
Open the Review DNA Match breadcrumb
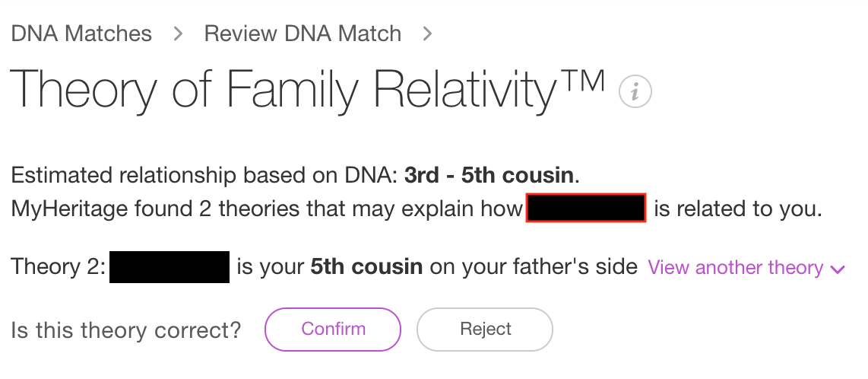303,33
